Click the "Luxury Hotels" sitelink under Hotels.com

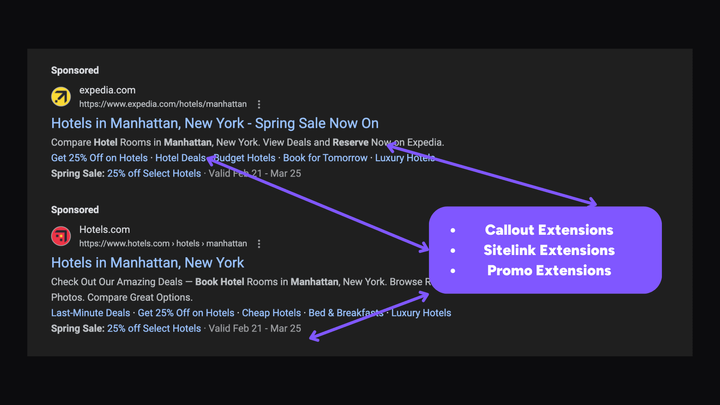pos(421,313)
